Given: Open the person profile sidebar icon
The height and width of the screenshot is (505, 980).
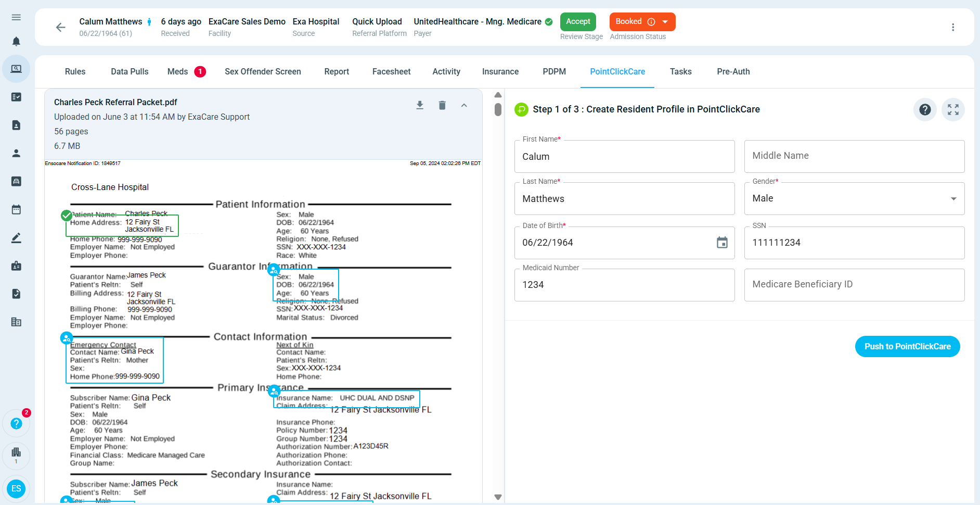Looking at the screenshot, I should pos(16,153).
